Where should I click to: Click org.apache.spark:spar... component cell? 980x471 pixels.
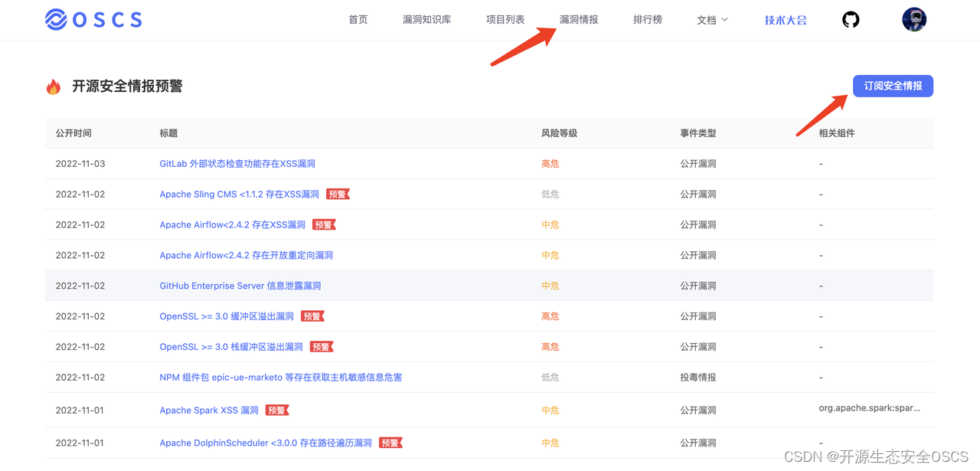(870, 408)
